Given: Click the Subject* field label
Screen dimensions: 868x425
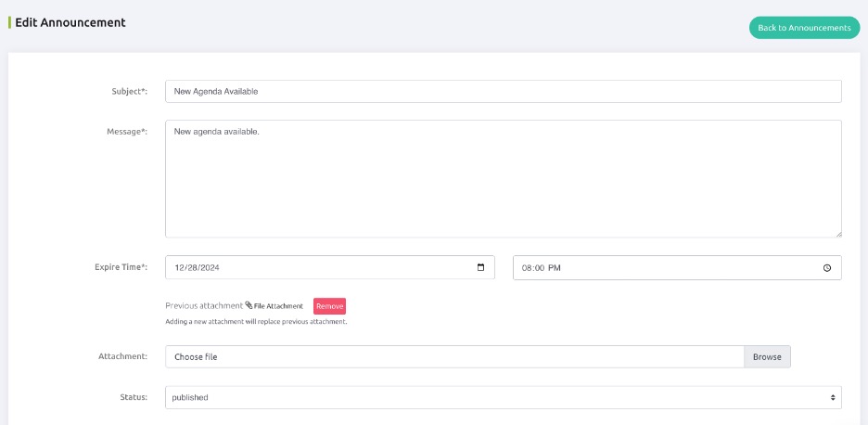Looking at the screenshot, I should pyautogui.click(x=130, y=92).
